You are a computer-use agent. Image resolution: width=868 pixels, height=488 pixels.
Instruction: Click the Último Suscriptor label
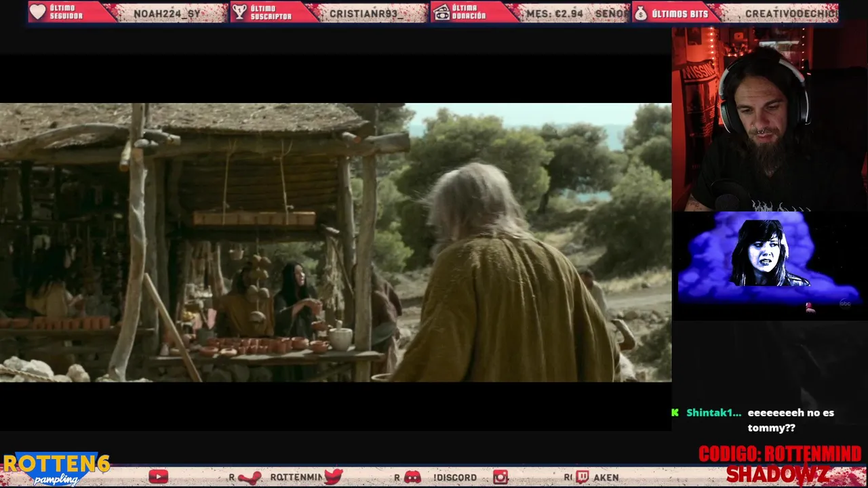[x=271, y=12]
